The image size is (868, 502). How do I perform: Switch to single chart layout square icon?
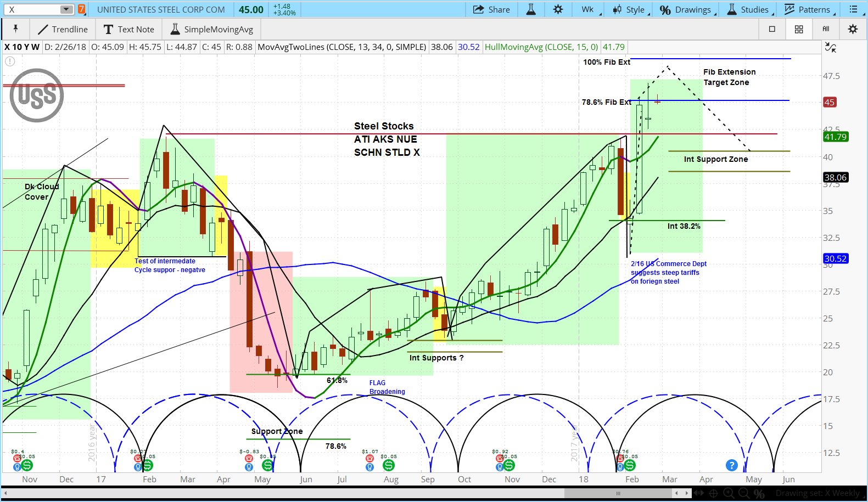coord(772,29)
